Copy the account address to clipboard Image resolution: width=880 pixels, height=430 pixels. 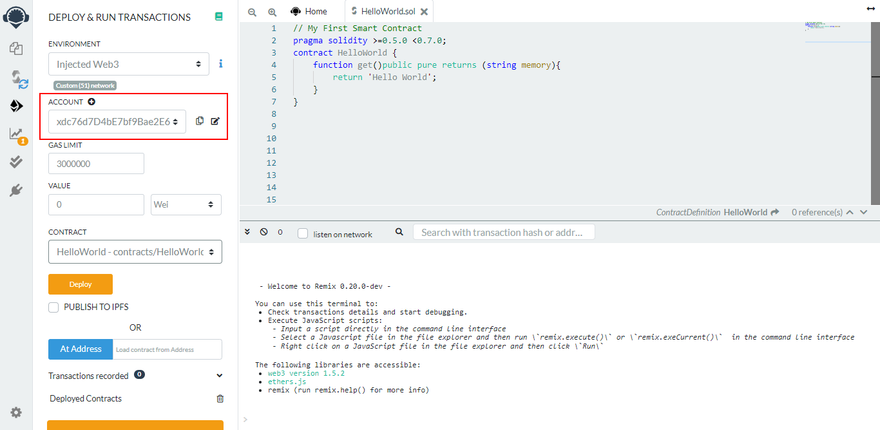pos(200,121)
